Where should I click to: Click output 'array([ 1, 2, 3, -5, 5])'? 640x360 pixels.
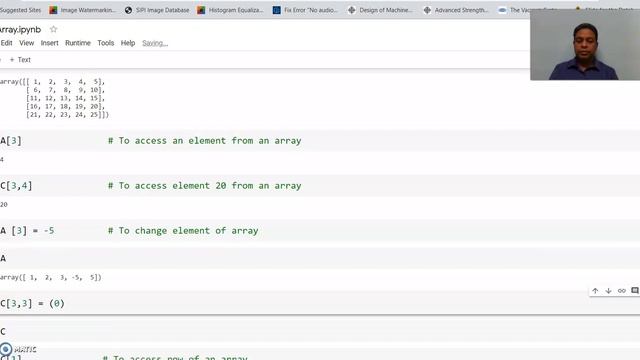coord(51,278)
